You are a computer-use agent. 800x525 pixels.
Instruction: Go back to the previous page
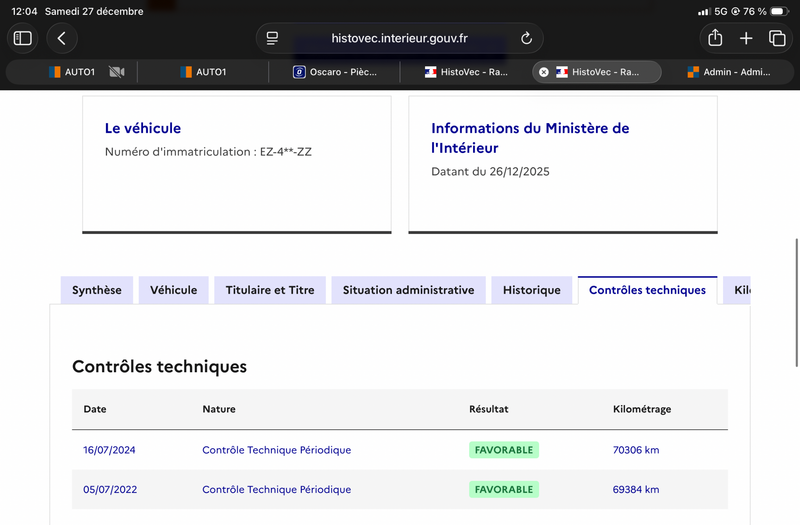[62, 38]
